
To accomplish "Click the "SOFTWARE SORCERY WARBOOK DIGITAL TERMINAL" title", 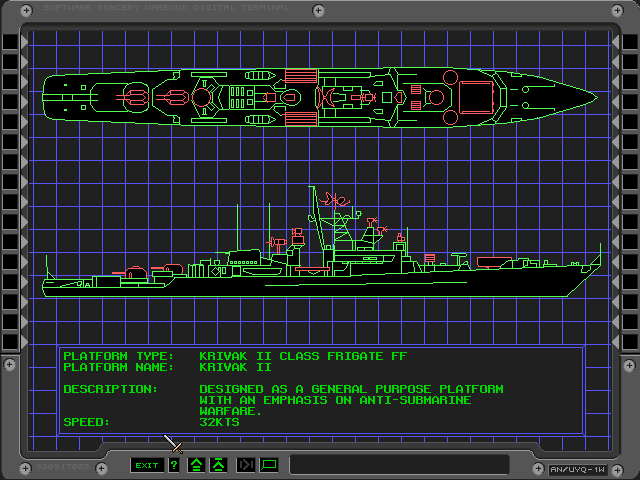I will [167, 7].
